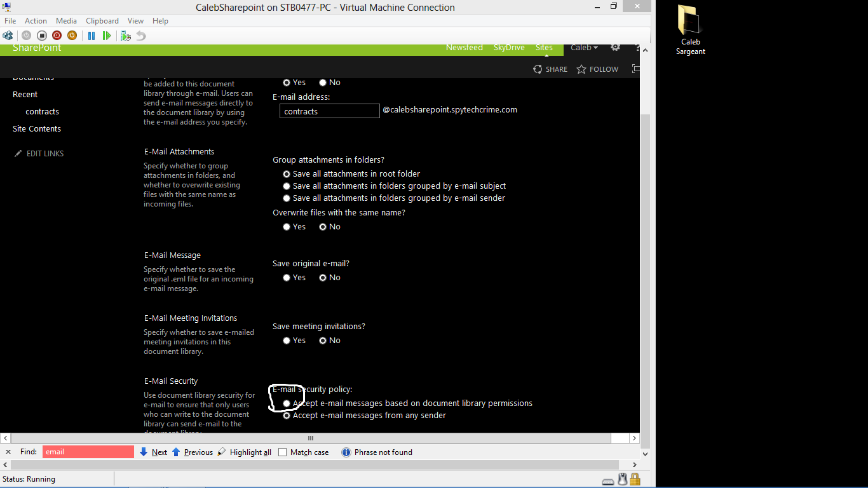This screenshot has height=488, width=868.
Task: Click the focus content icon right of Follow
Action: coord(635,69)
